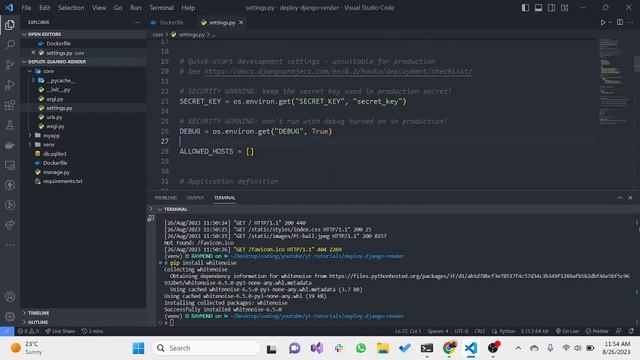The height and width of the screenshot is (360, 640).
Task: Switch to the PROBLEMS panel tab
Action: coord(166,198)
